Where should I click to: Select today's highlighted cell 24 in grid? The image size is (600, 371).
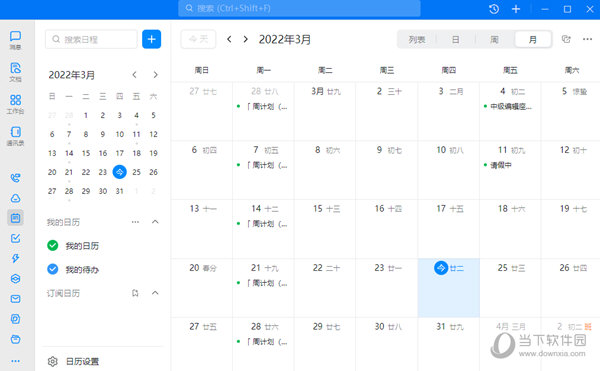pos(448,288)
